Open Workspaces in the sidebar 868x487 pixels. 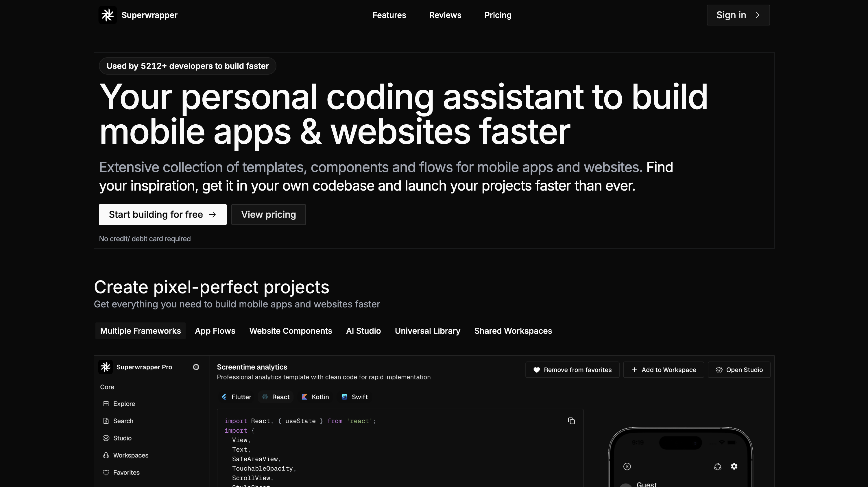pos(131,455)
